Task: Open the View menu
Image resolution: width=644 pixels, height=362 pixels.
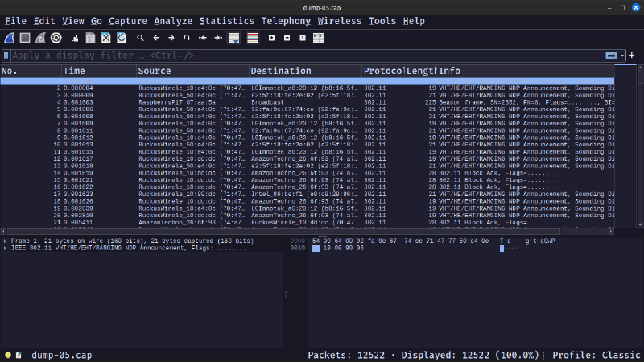Action: 73,21
